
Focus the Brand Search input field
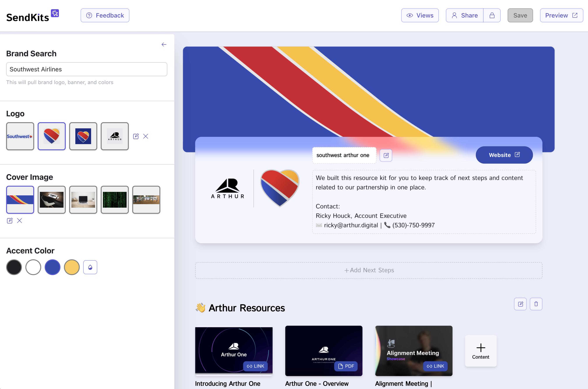87,69
